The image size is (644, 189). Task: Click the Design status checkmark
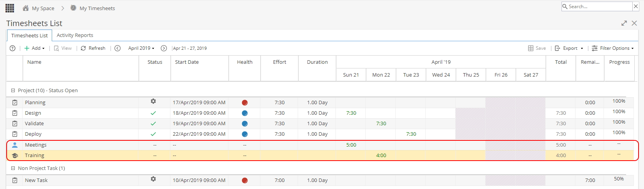tap(153, 113)
